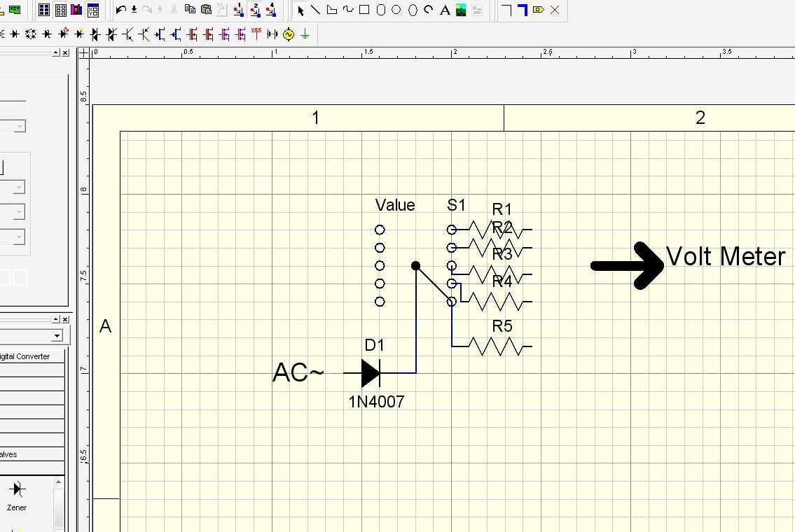
Task: Close the upper left panel
Action: [65, 52]
